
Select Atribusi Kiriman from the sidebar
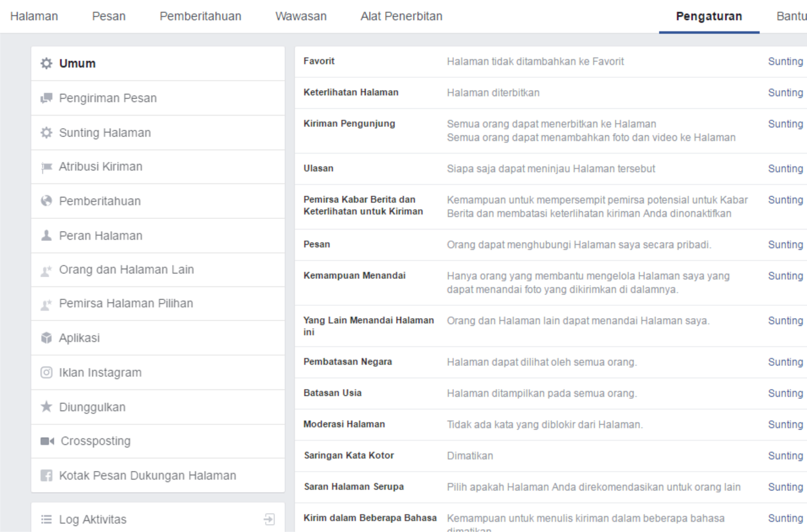click(x=101, y=166)
